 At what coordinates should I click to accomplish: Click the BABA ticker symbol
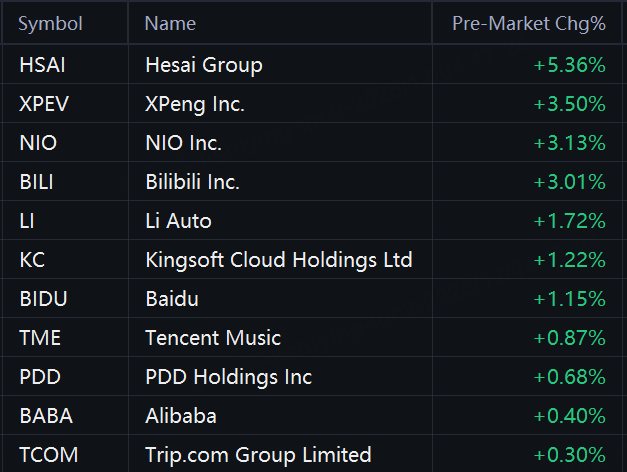[45, 416]
